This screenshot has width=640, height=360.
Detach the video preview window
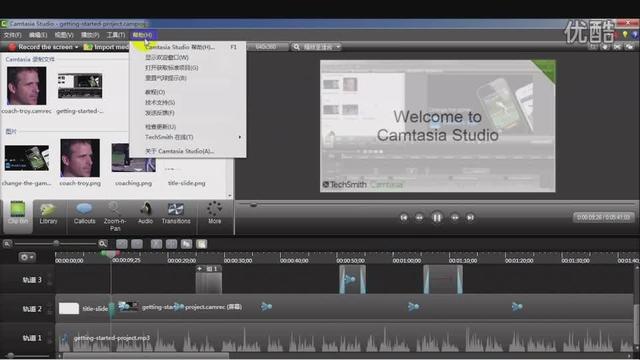[629, 47]
